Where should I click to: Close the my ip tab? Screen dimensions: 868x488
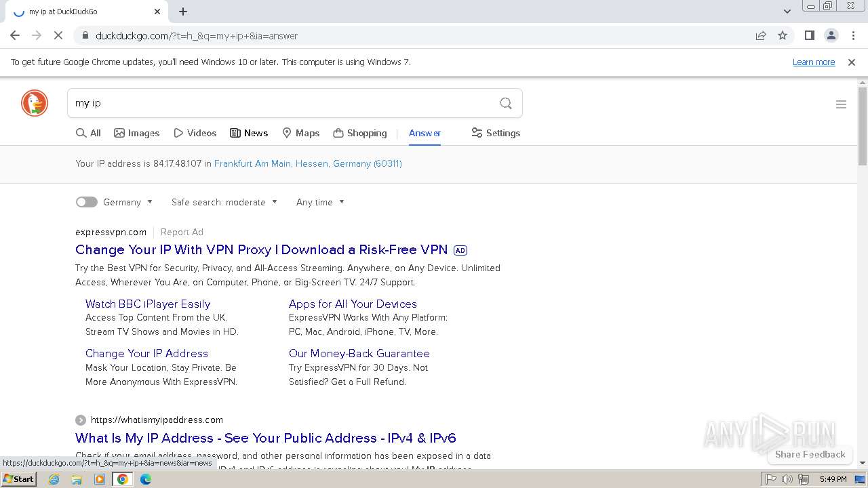pos(157,12)
